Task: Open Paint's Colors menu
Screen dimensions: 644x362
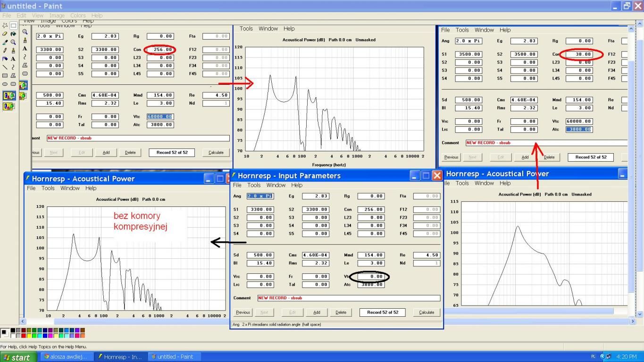Action: tap(78, 16)
